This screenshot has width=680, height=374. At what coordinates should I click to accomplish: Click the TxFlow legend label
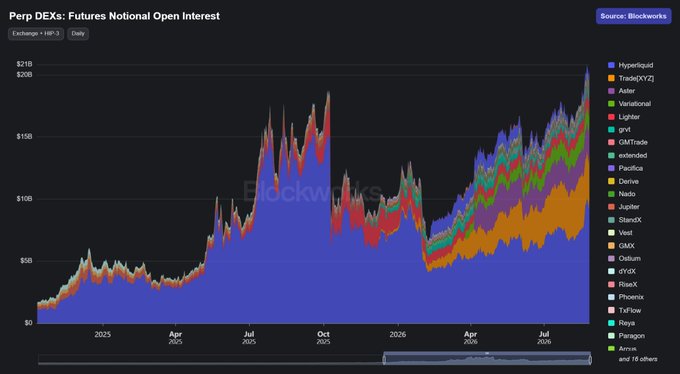click(x=630, y=310)
